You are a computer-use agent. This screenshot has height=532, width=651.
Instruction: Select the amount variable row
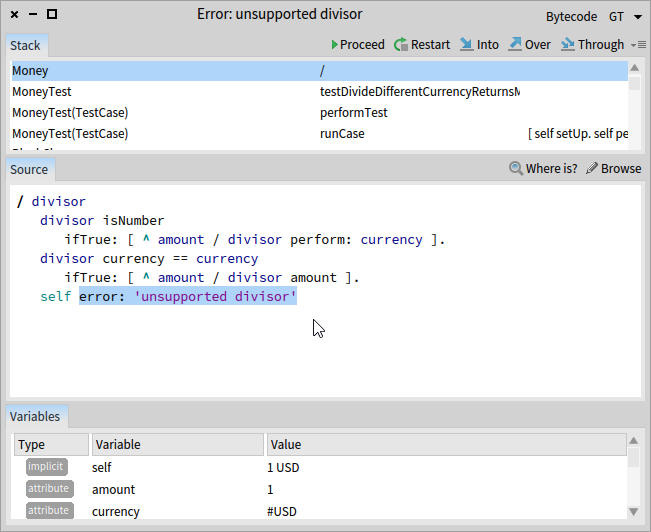(x=319, y=489)
